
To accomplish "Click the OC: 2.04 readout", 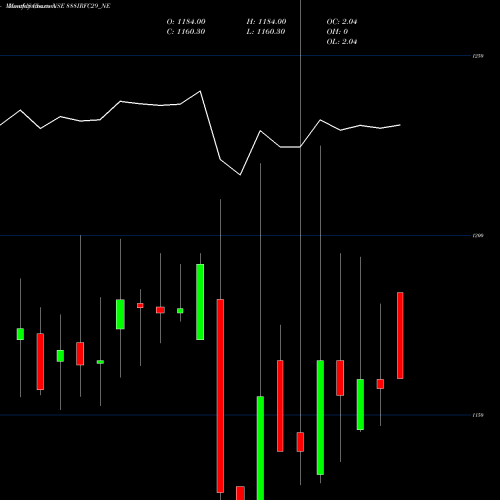I will (342, 22).
